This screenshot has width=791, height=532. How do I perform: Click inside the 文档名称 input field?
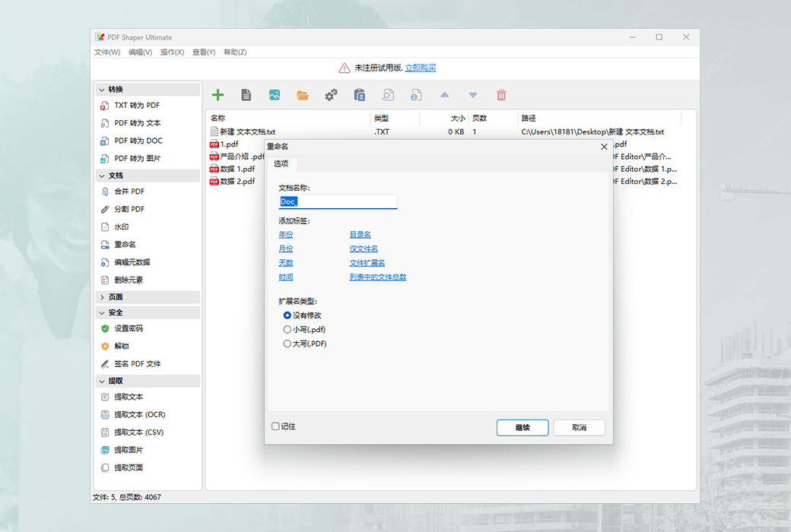coord(338,201)
